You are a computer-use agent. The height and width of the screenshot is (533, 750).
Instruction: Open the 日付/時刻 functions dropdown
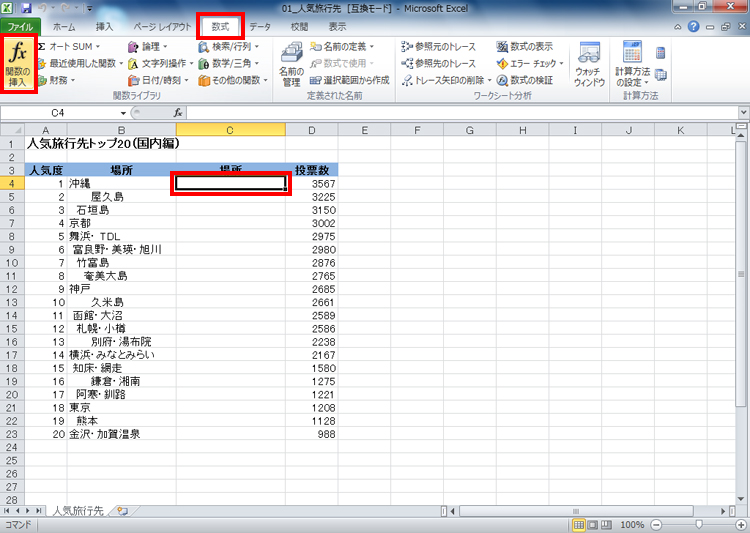[x=158, y=80]
